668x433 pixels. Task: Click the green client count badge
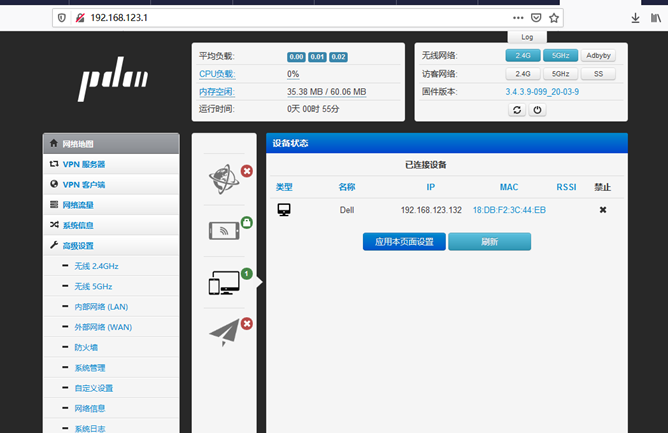[x=247, y=274]
